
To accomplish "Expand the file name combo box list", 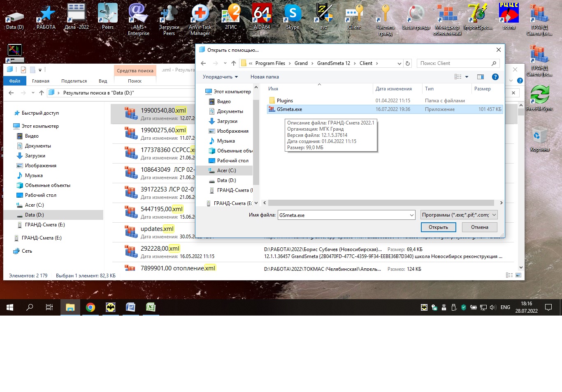I will (411, 215).
